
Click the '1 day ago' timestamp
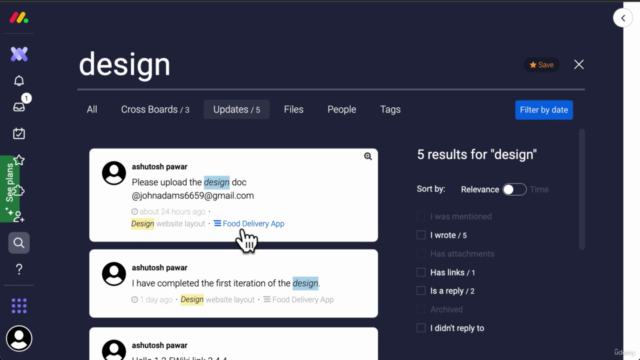pos(152,300)
